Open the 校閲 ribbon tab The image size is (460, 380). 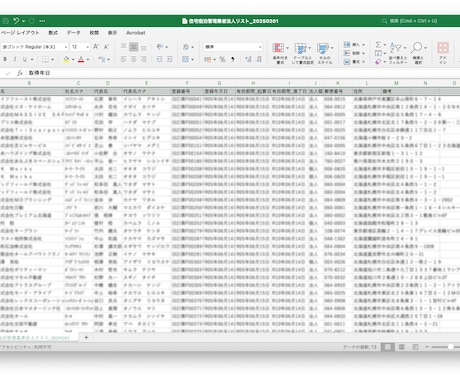pyautogui.click(x=94, y=33)
